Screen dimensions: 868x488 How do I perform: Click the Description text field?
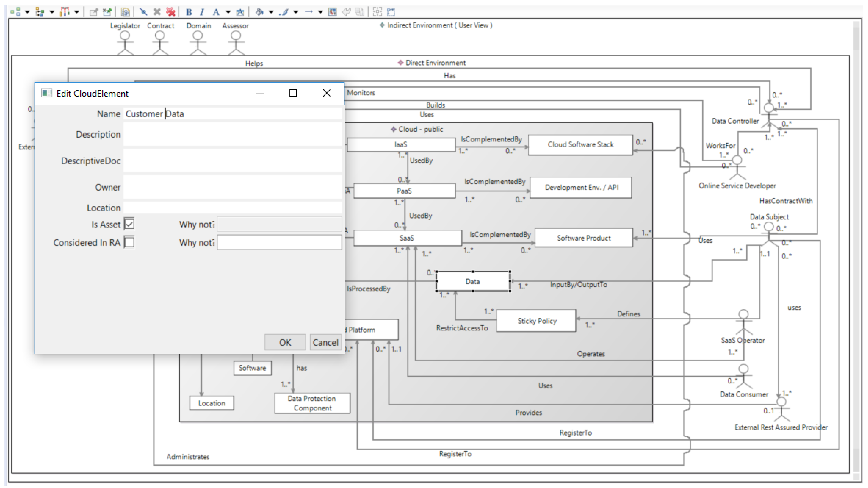point(232,134)
